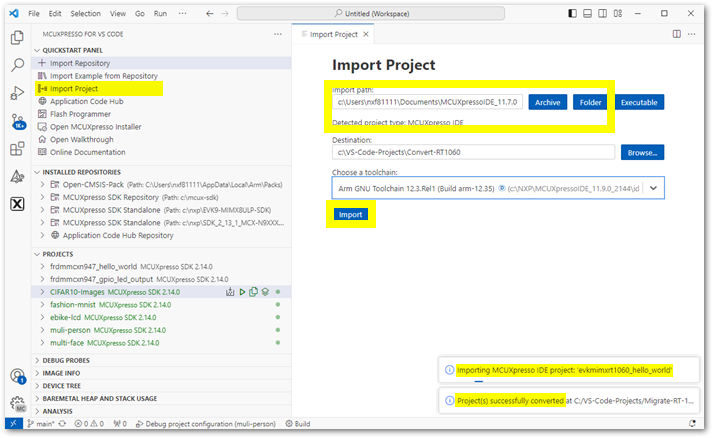Image resolution: width=713 pixels, height=438 pixels.
Task: Open errors and warnings count in status bar
Action: [89, 424]
